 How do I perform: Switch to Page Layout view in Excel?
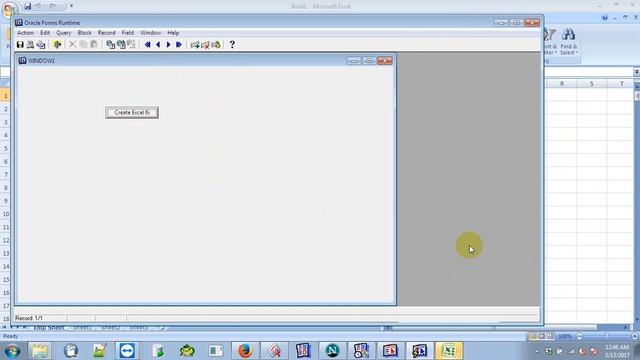pyautogui.click(x=542, y=336)
